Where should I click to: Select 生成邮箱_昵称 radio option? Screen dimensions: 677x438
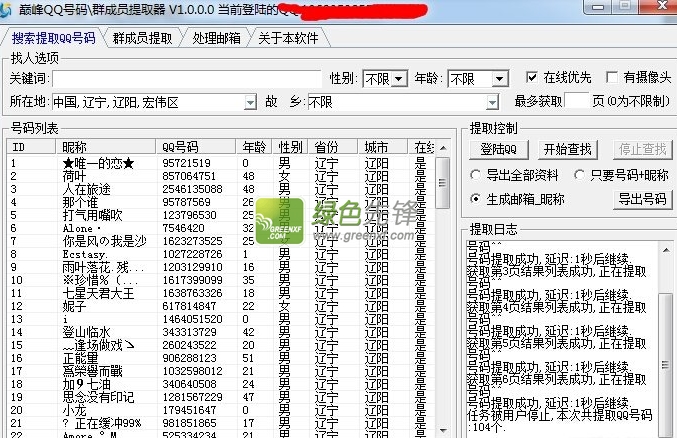tap(475, 199)
